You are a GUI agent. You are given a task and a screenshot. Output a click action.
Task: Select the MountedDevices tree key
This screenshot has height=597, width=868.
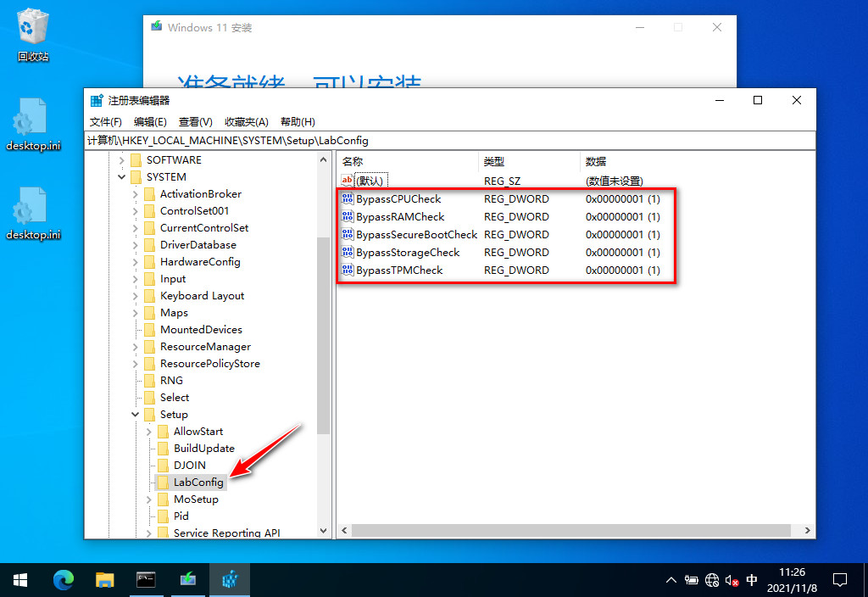tap(201, 330)
